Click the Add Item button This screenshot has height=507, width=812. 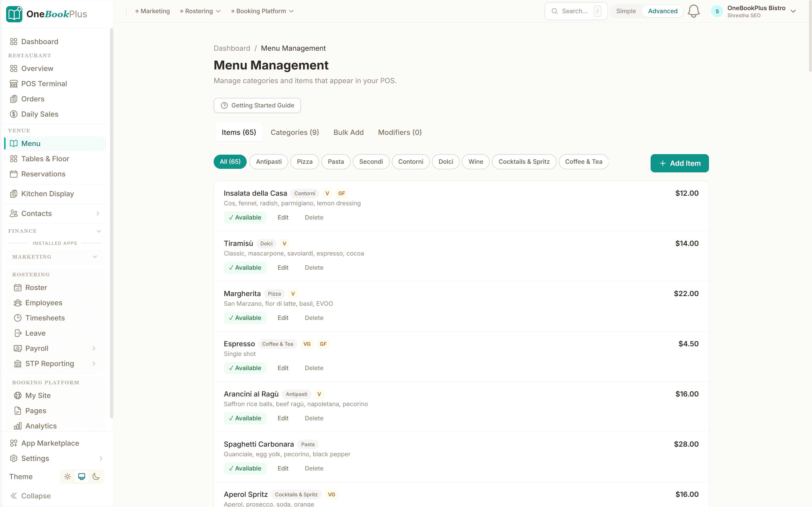pyautogui.click(x=680, y=163)
